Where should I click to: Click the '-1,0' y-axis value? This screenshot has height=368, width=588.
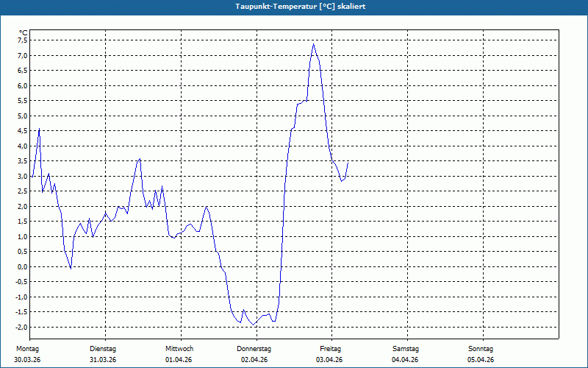(22, 297)
